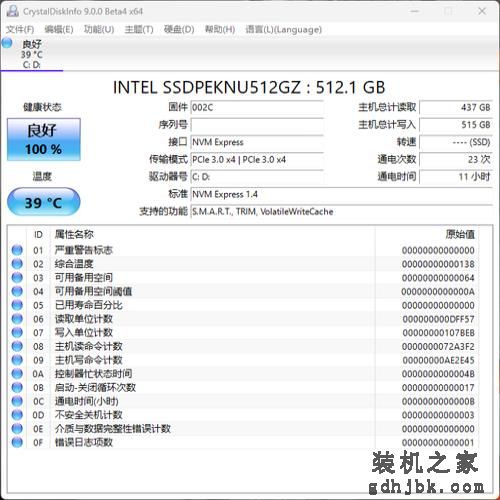Click the 良好 100 % health status button

click(x=44, y=139)
